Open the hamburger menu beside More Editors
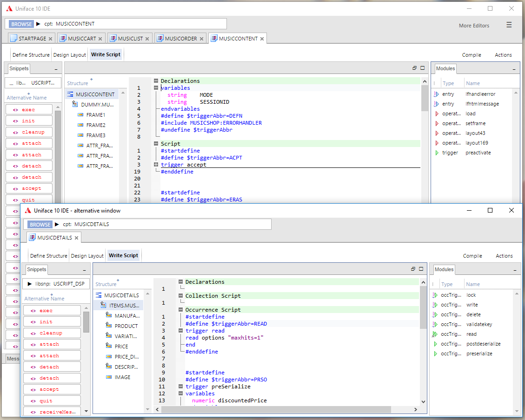 [509, 25]
